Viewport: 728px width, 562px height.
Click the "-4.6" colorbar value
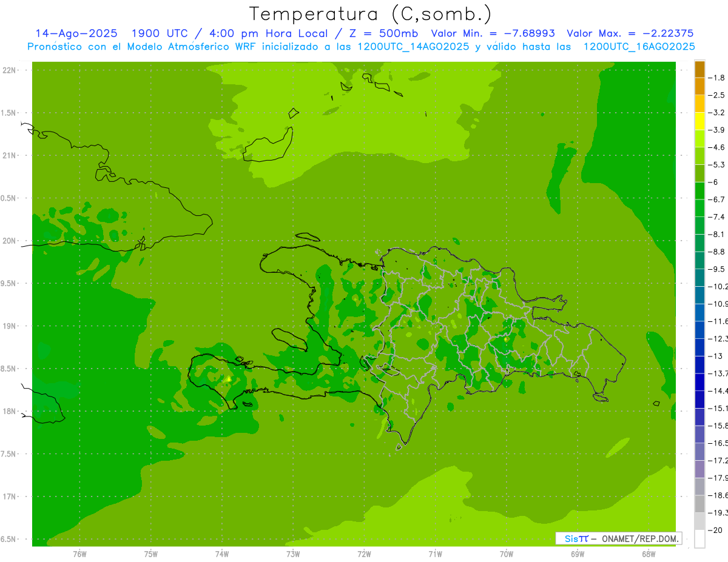[x=717, y=147]
